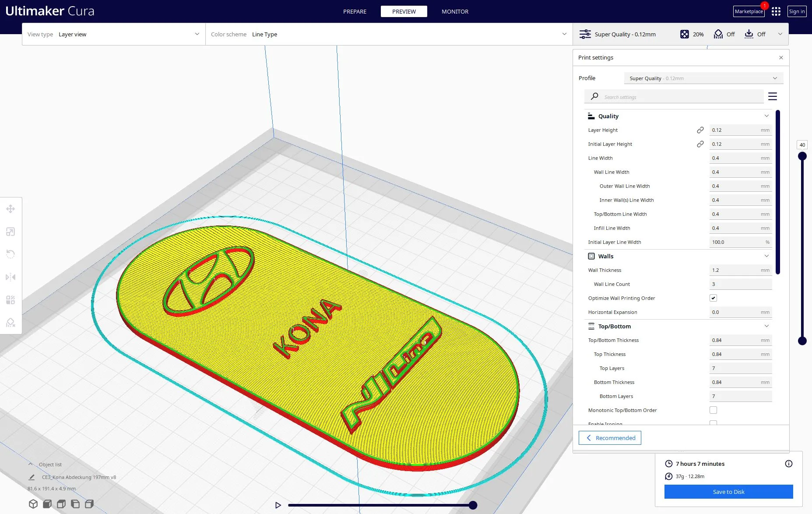Switch to the MONITOR tab
Viewport: 812px width, 514px height.
455,11
